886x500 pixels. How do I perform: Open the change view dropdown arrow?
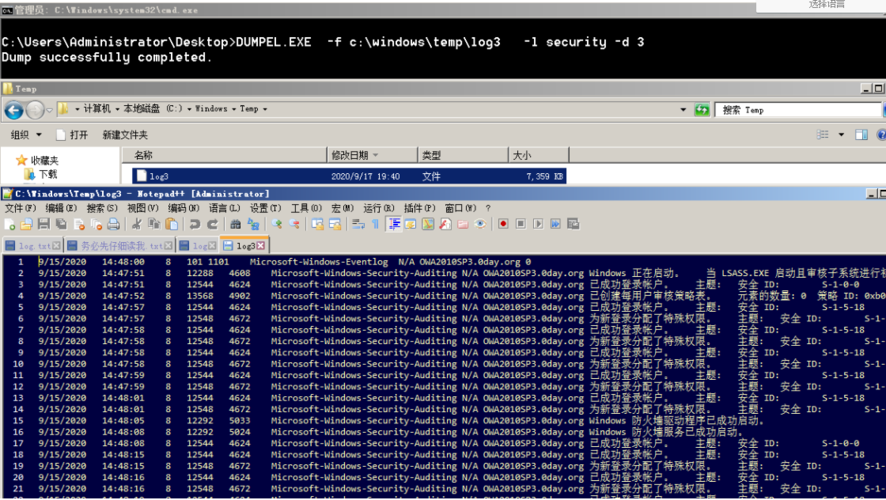tap(841, 134)
